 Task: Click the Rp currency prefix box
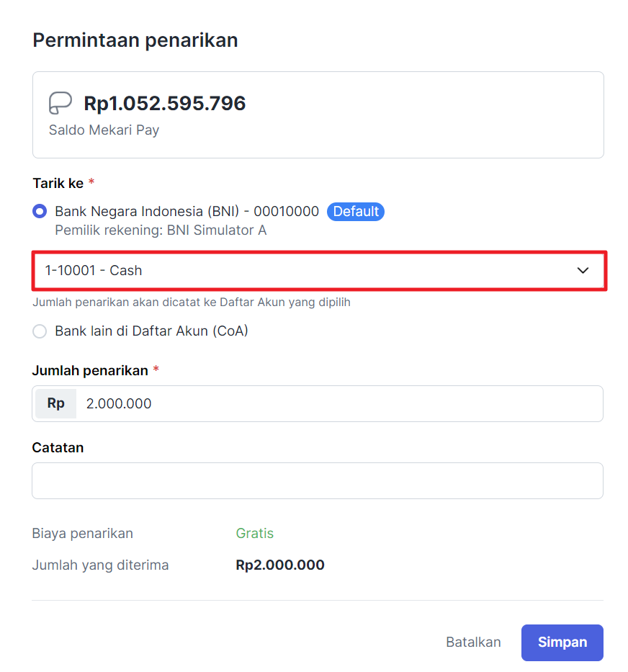(55, 403)
